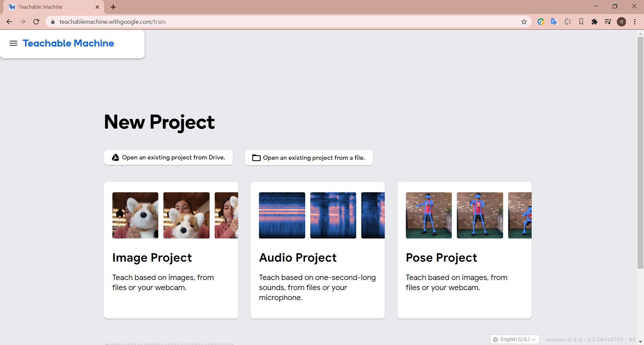644x345 pixels.
Task: Go forward in browser history
Action: [x=22, y=22]
